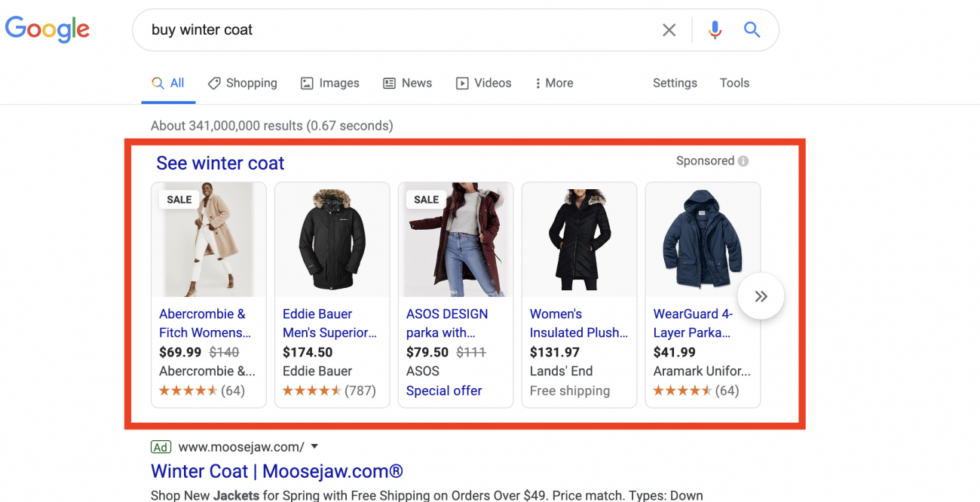Open Women's Insulated Plush title link
The height and width of the screenshot is (502, 980).
(579, 323)
